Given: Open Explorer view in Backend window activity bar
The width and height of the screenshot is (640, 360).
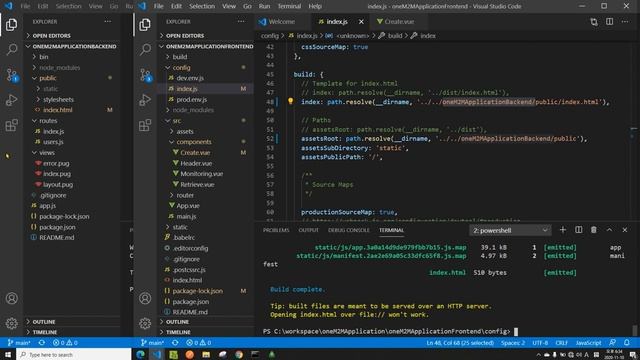Looking at the screenshot, I should (x=11, y=25).
